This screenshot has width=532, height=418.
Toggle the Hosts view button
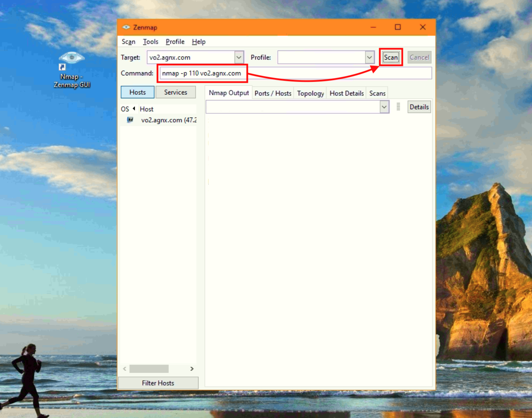point(137,92)
